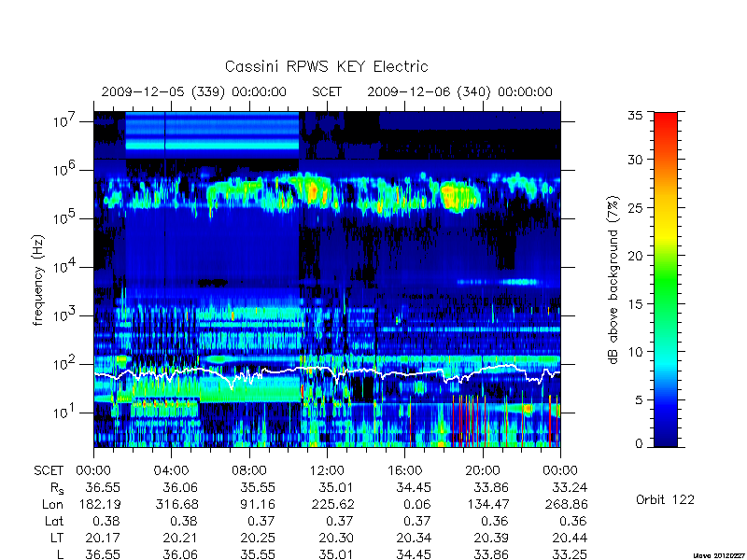Click the 'Lat' row label
The width and height of the screenshot is (747, 560).
coord(54,521)
